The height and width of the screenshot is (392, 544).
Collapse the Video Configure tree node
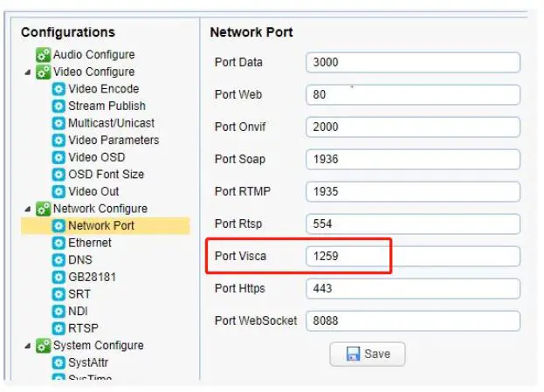27,72
